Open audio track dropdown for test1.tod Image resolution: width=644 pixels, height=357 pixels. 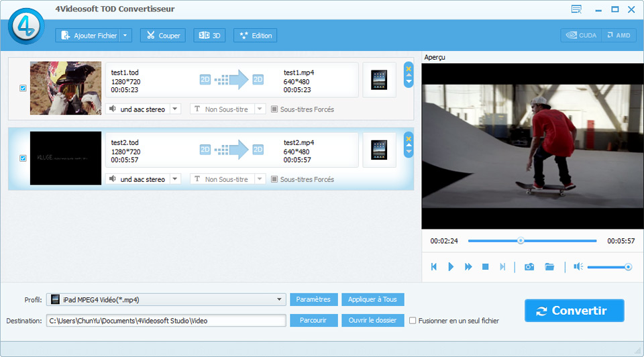[x=174, y=109]
